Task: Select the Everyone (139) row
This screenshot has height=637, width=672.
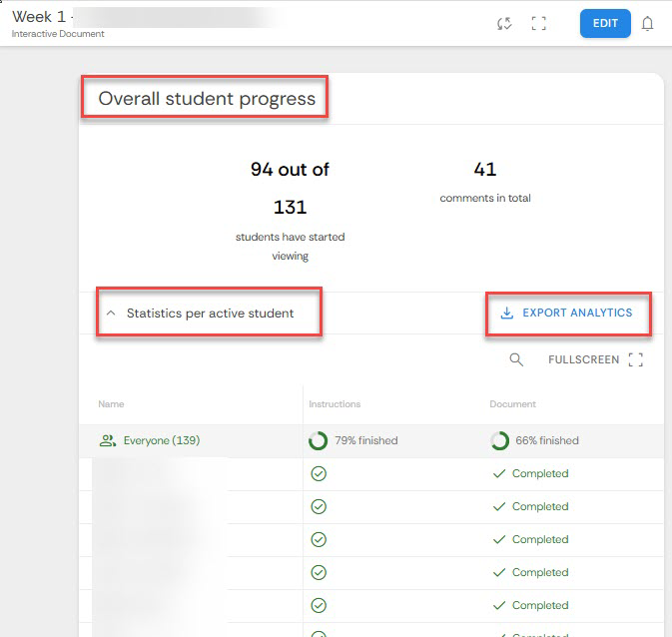Action: click(x=371, y=440)
